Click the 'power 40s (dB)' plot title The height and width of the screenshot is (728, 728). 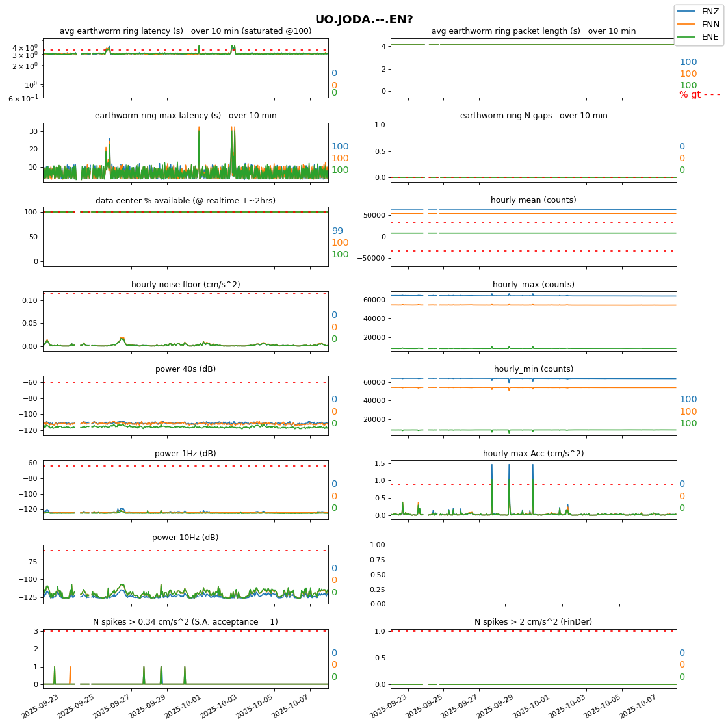click(185, 369)
